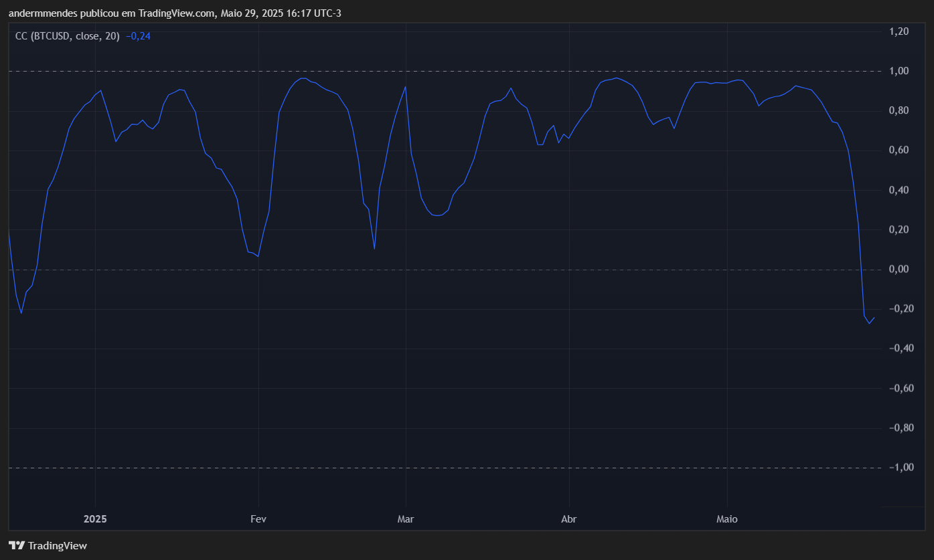934x560 pixels.
Task: Select the Fev label on time axis
Action: click(x=258, y=519)
